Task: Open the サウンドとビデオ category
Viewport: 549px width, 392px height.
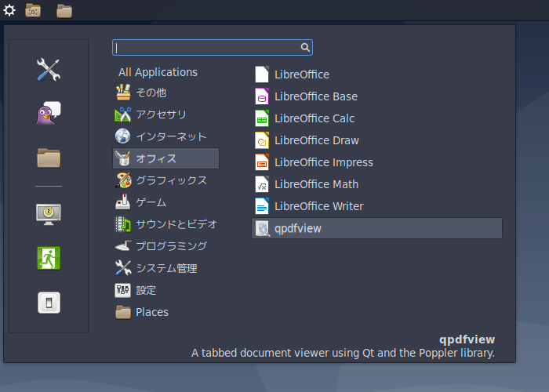Action: [165, 224]
